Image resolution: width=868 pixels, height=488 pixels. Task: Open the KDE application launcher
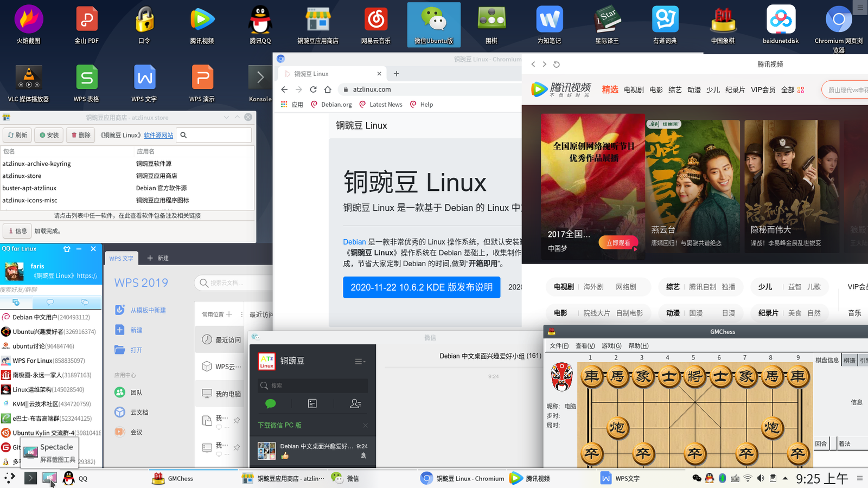(10, 478)
